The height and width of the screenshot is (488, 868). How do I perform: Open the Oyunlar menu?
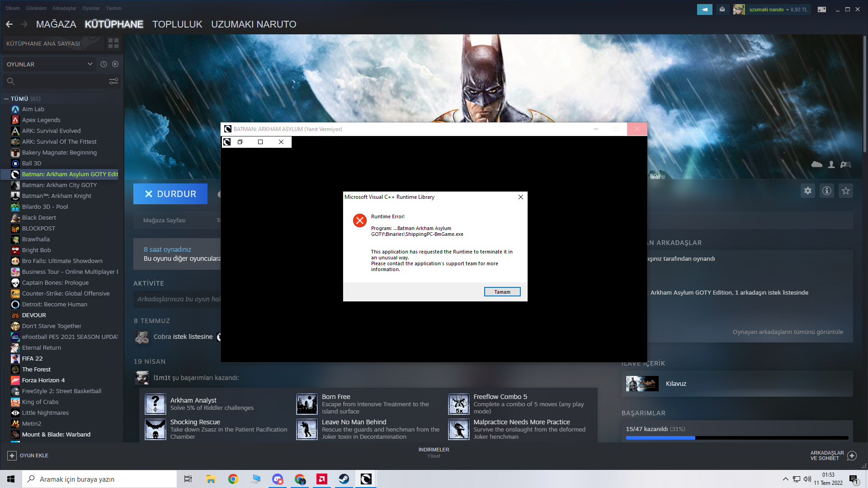pos(91,8)
